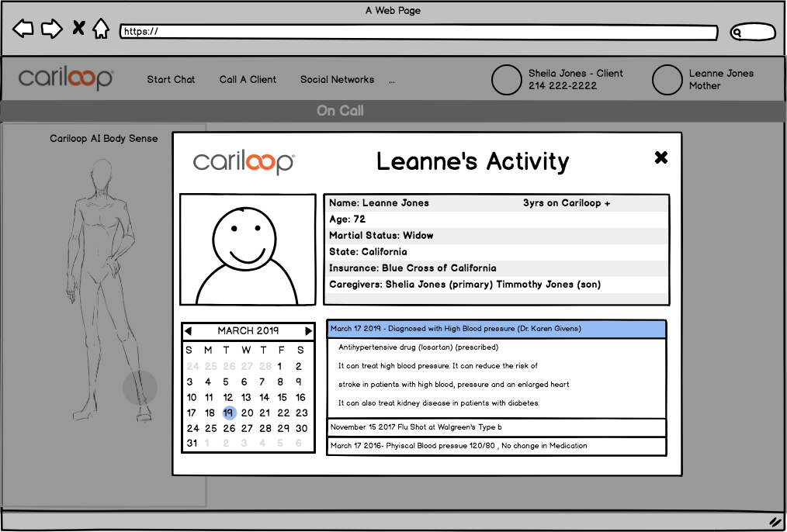Click Leanne Jones mother avatar circle
This screenshot has height=532, width=787.
click(x=667, y=80)
